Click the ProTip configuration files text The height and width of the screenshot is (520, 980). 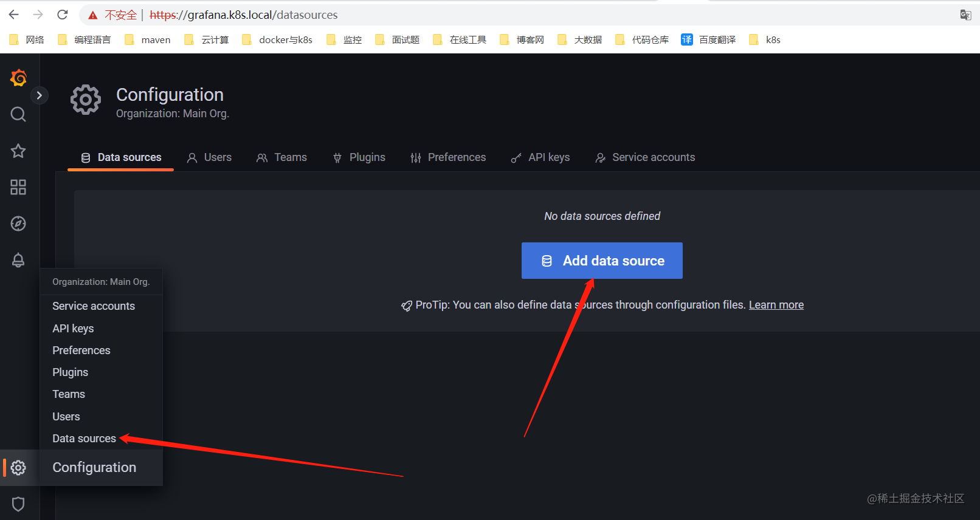click(581, 305)
